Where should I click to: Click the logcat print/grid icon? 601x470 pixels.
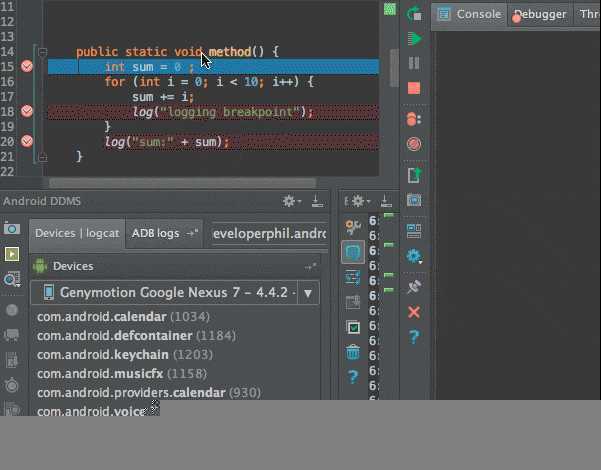pyautogui.click(x=353, y=302)
